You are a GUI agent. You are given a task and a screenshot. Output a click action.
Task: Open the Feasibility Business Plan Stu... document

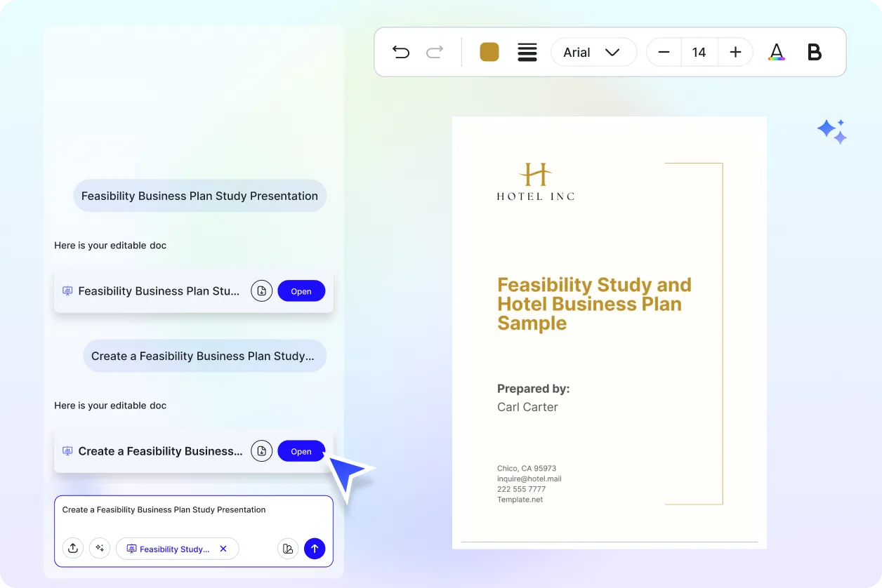(x=301, y=290)
